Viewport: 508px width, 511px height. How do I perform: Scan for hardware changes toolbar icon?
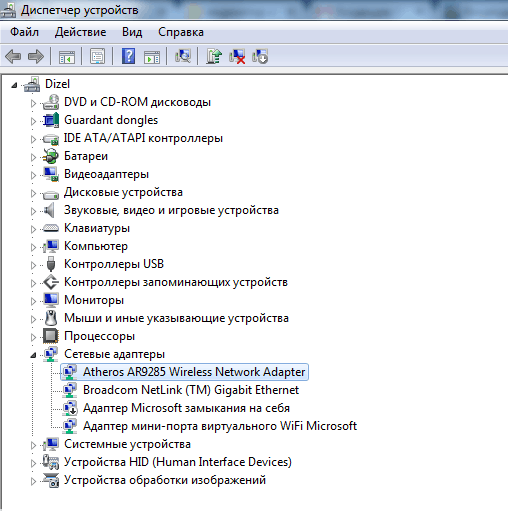click(x=183, y=56)
